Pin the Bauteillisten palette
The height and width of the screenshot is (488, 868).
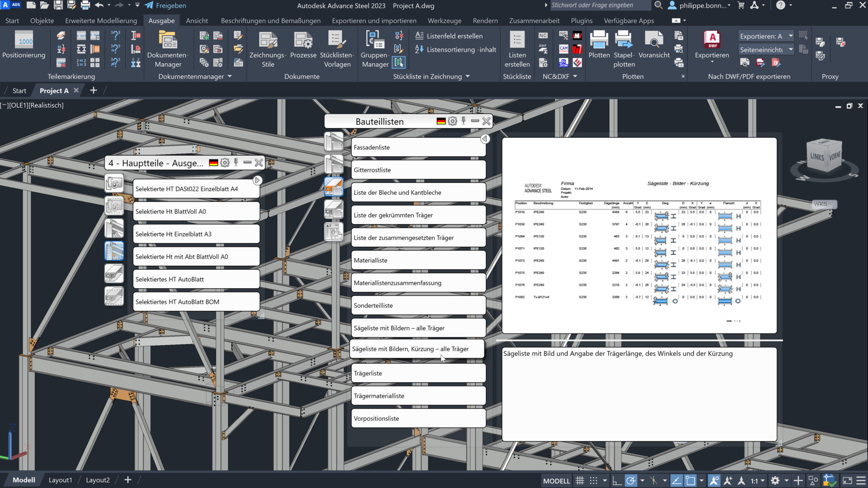pos(463,121)
